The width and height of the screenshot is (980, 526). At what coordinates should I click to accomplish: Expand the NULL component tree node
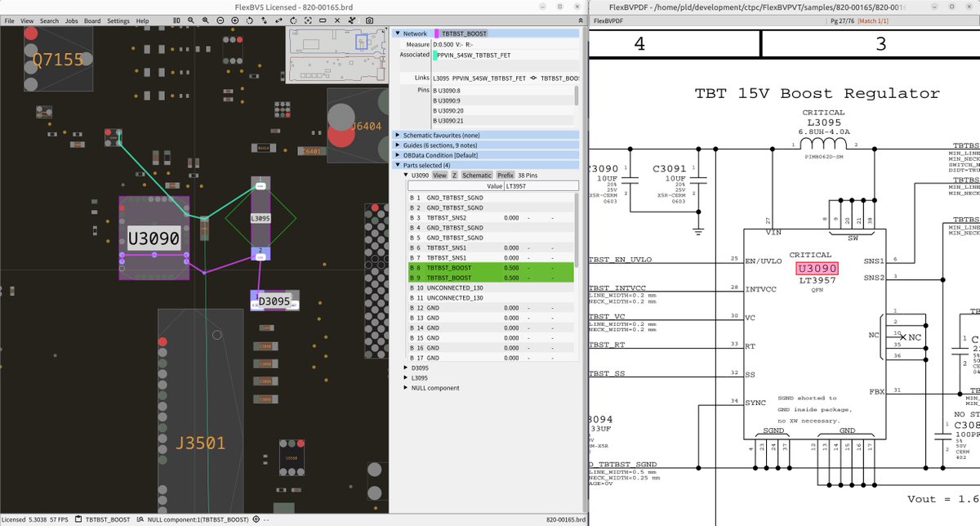tap(406, 388)
